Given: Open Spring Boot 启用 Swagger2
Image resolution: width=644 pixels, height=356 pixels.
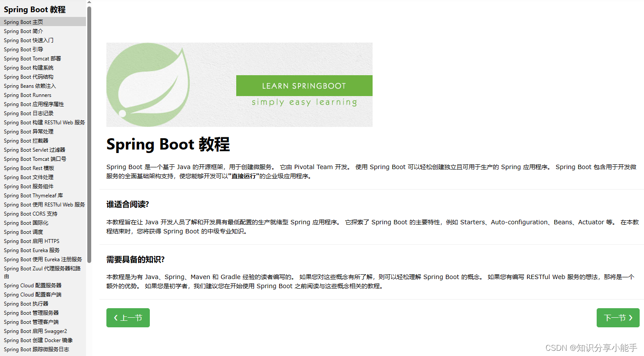Looking at the screenshot, I should click(x=36, y=331).
